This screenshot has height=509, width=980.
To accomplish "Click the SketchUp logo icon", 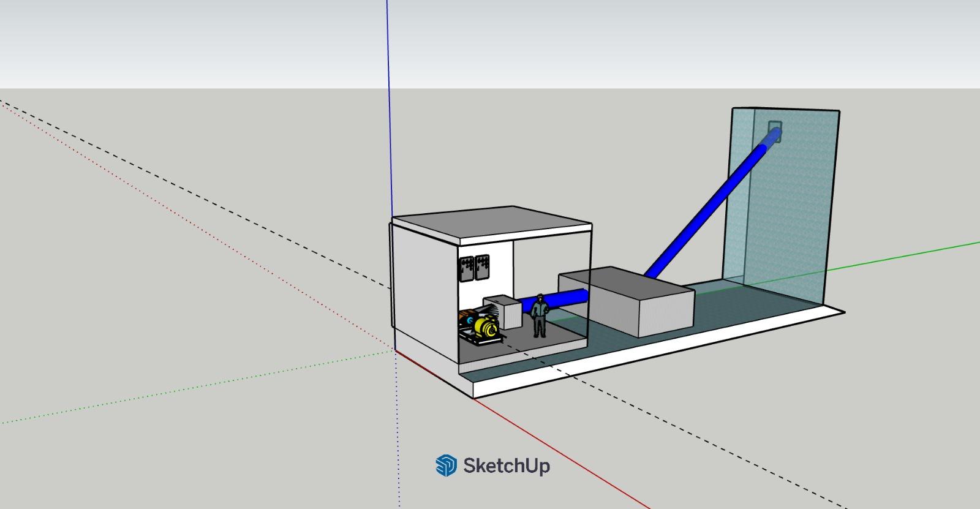I will pos(446,466).
